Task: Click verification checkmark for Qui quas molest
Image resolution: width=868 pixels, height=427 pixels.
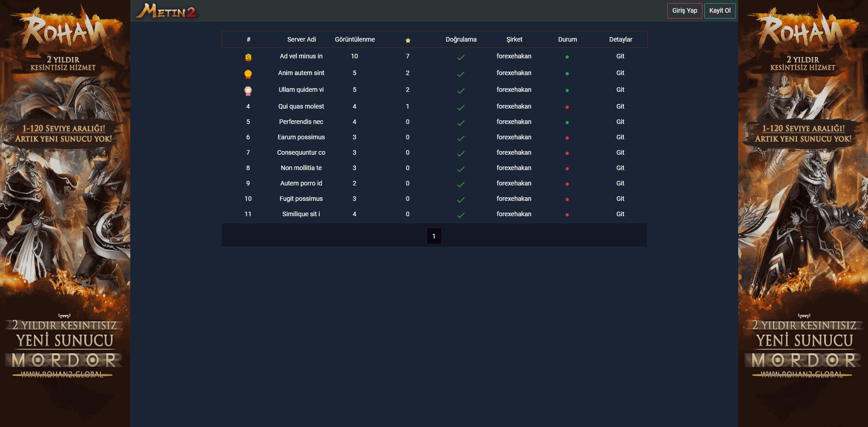Action: click(x=461, y=108)
